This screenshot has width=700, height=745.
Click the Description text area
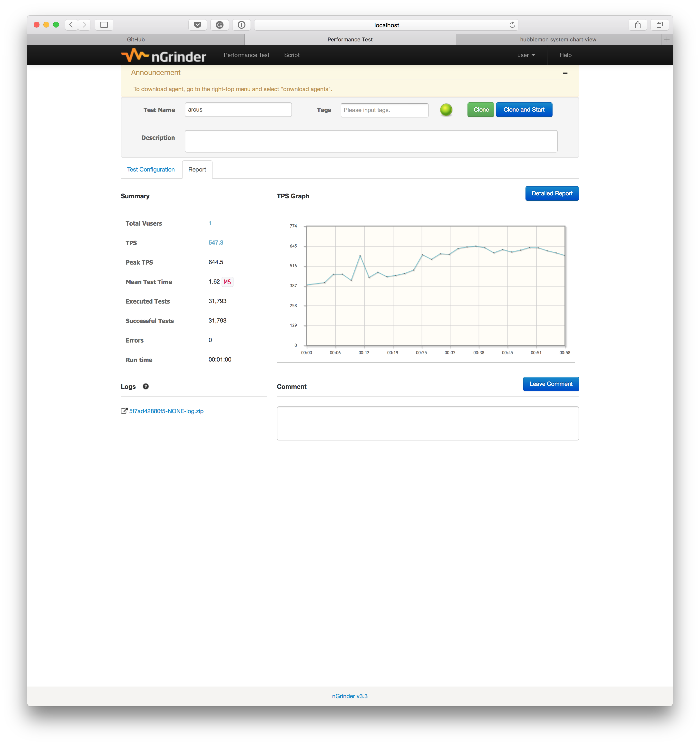[x=371, y=141]
